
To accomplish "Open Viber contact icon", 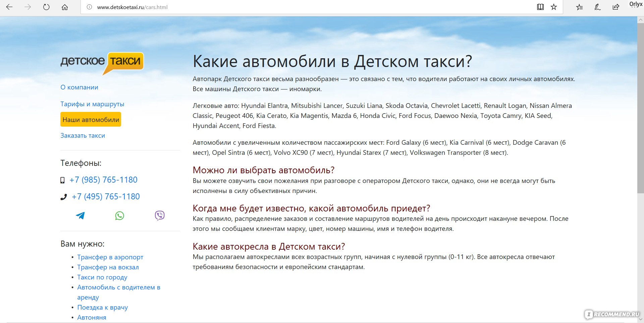I will [160, 215].
